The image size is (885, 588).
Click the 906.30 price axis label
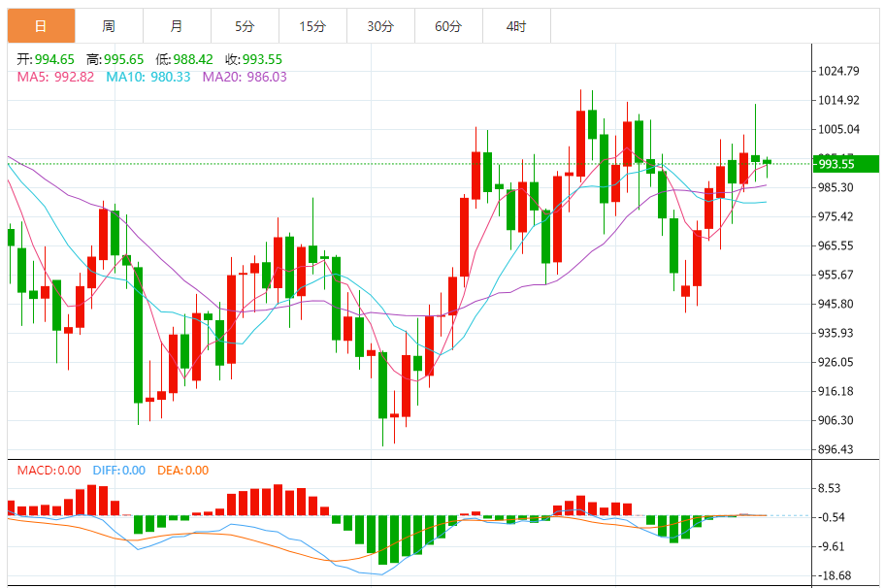836,420
